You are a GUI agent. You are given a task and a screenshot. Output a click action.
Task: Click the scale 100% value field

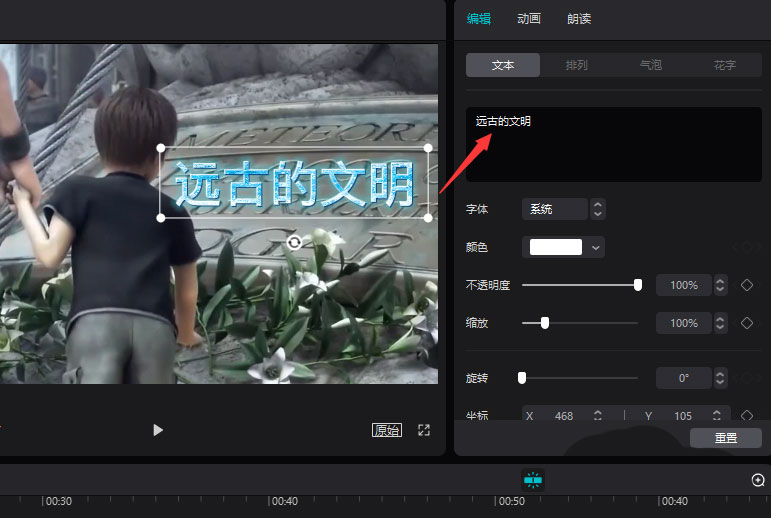coord(684,323)
